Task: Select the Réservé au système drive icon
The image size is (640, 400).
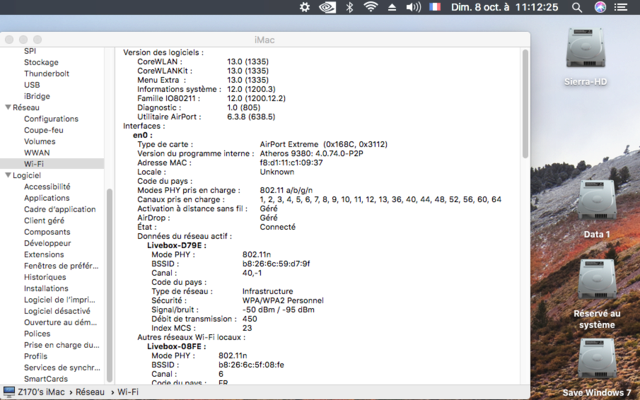Action: [597, 279]
